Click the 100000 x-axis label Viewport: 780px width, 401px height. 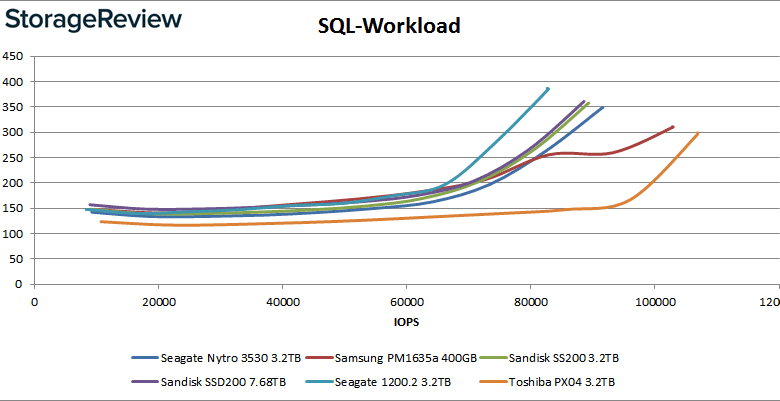tap(654, 302)
